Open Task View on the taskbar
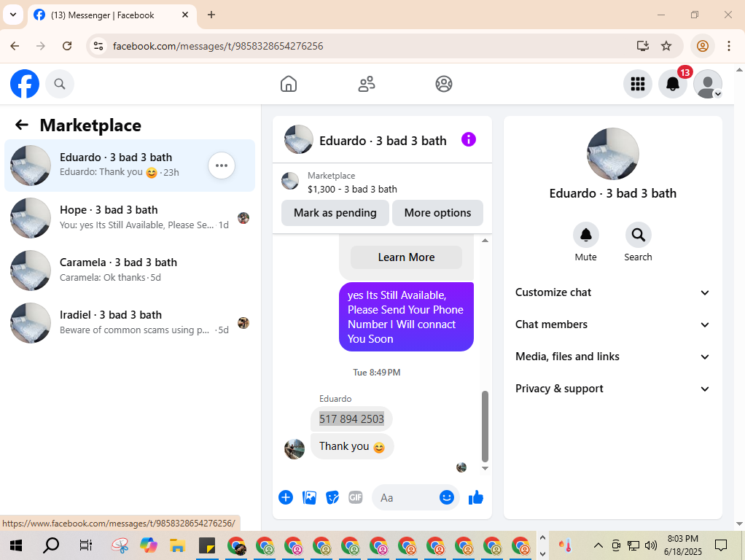Screen dimensions: 745x560 pyautogui.click(x=85, y=545)
